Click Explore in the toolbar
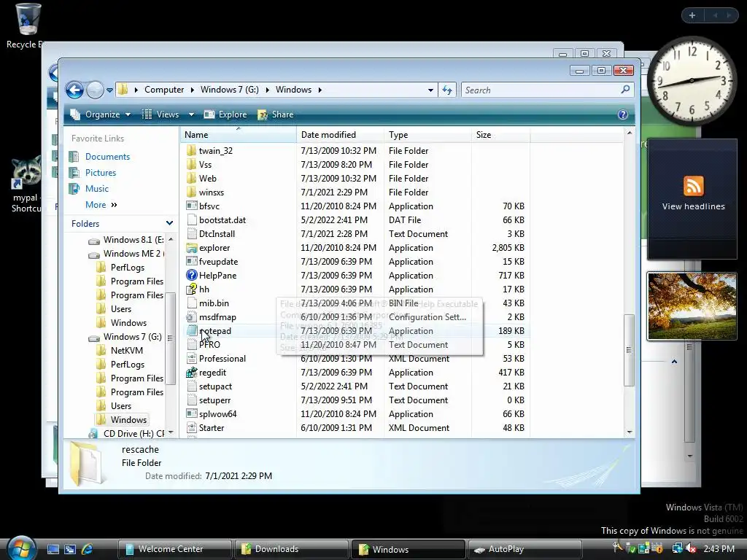The image size is (747, 560). pos(225,114)
